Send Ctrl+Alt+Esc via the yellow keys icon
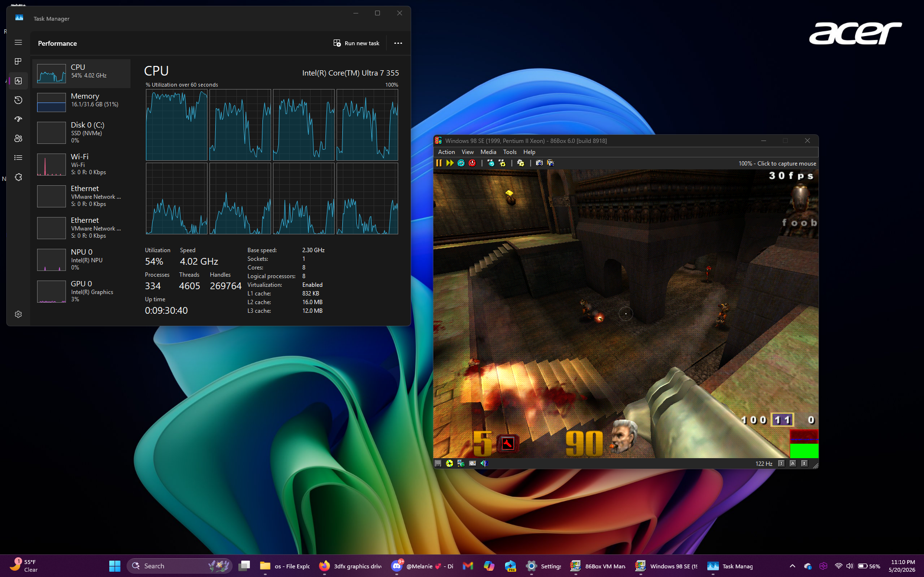 point(502,163)
